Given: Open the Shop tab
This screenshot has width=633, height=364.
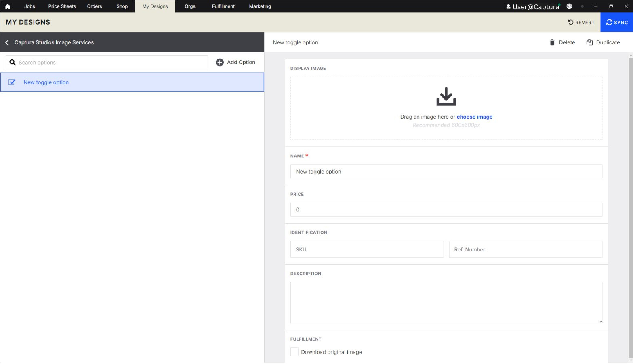Looking at the screenshot, I should (122, 6).
